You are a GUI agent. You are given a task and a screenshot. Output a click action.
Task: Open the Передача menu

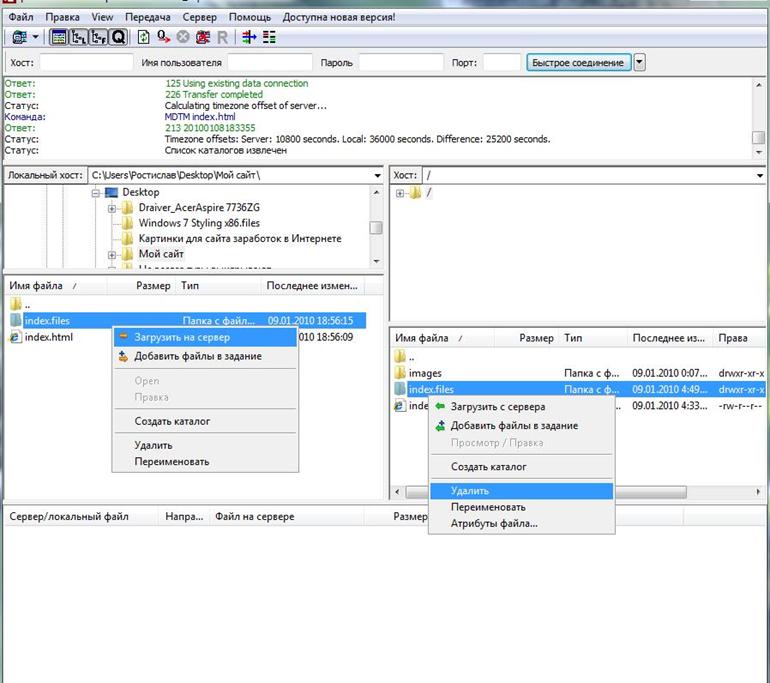pyautogui.click(x=148, y=17)
